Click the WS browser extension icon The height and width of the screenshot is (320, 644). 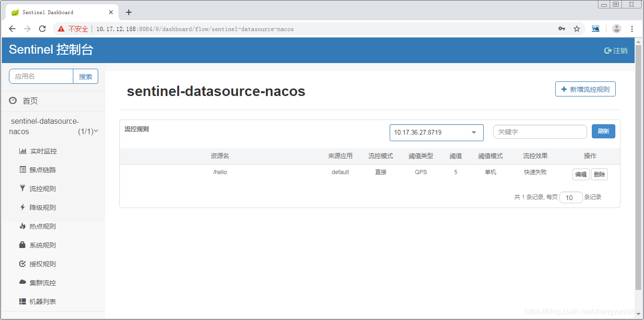(596, 29)
